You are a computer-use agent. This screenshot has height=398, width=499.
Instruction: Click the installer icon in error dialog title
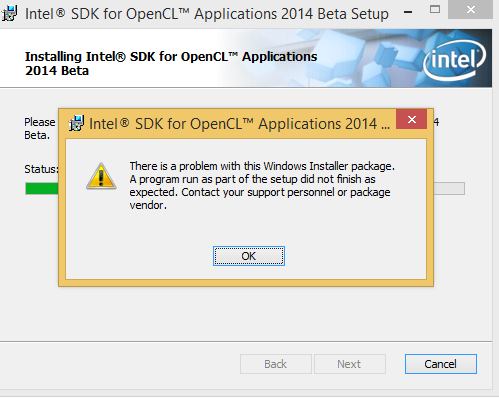(76, 123)
